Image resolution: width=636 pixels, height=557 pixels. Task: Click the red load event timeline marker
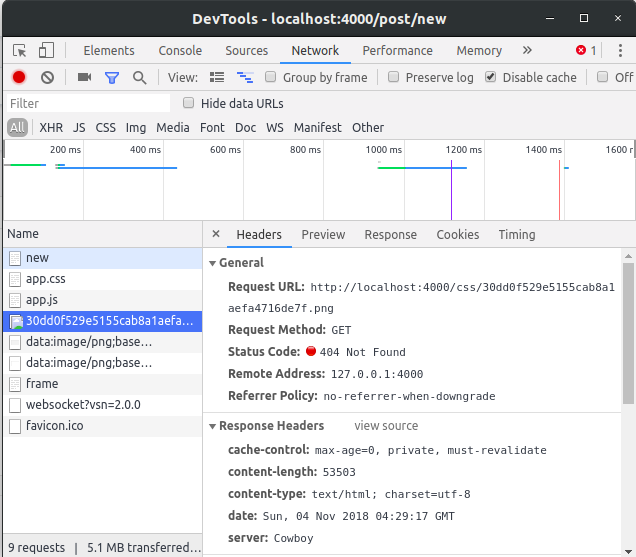(x=559, y=190)
